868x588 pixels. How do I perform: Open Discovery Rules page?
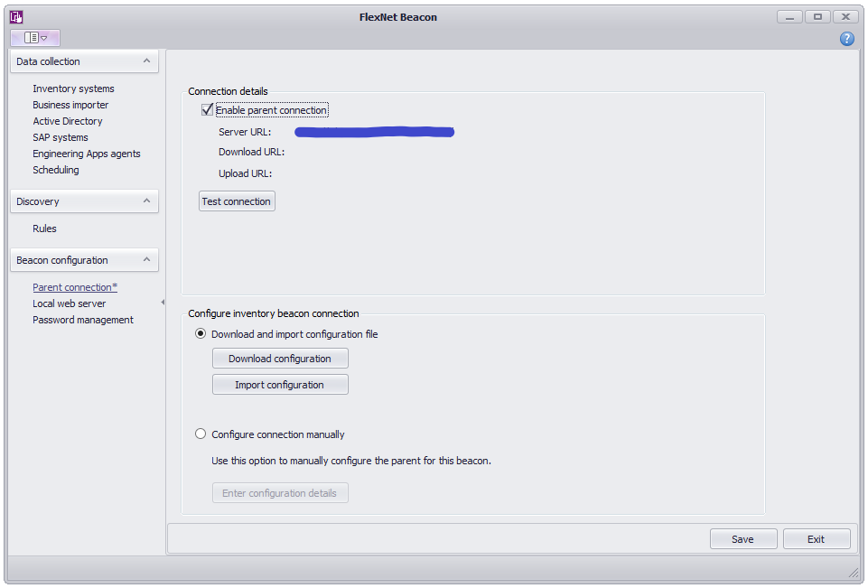(x=44, y=229)
